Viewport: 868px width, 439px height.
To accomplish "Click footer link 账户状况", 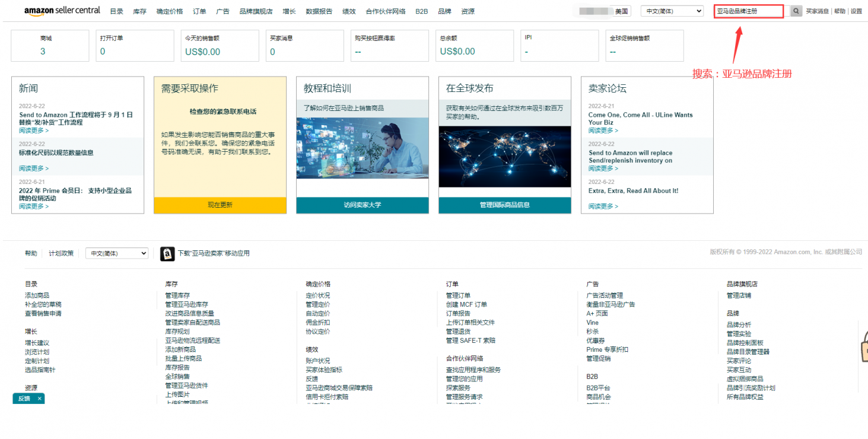I will coord(318,361).
